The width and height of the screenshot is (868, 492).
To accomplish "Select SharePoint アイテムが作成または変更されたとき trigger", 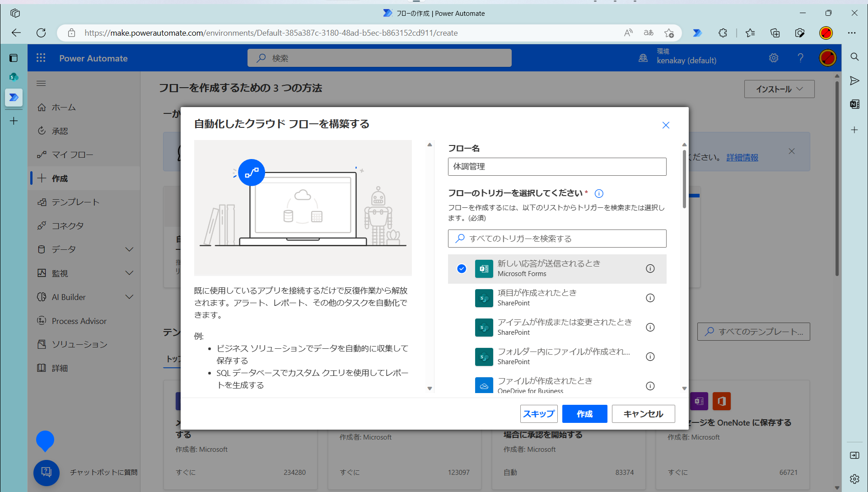I will pyautogui.click(x=564, y=327).
